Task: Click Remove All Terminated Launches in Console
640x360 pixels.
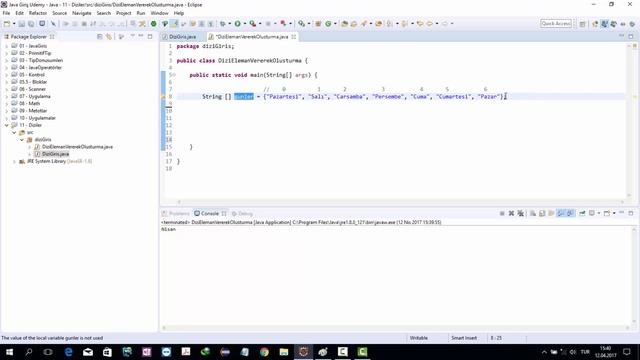Action: 520,213
